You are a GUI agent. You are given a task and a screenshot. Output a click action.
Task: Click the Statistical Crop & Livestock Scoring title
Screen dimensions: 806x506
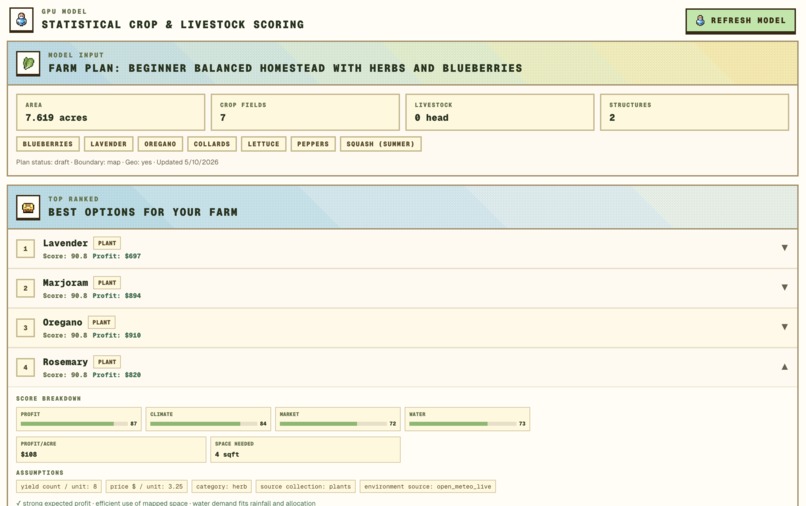coord(173,25)
